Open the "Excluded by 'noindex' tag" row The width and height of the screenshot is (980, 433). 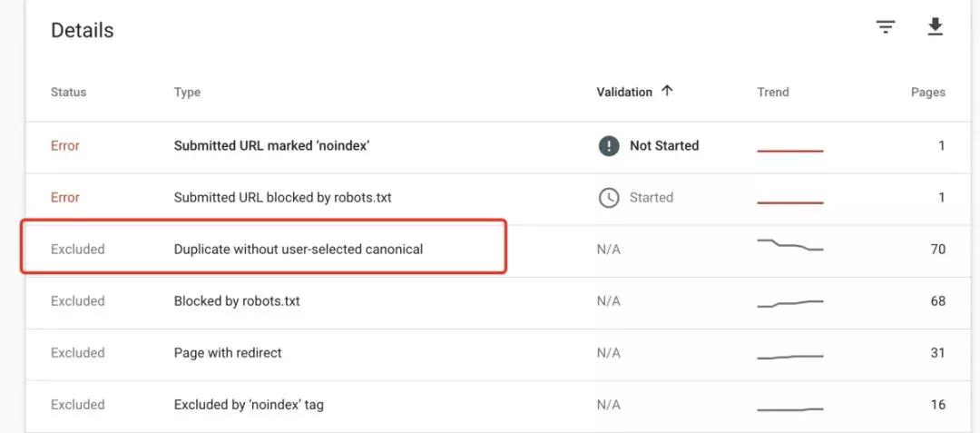[489, 405]
